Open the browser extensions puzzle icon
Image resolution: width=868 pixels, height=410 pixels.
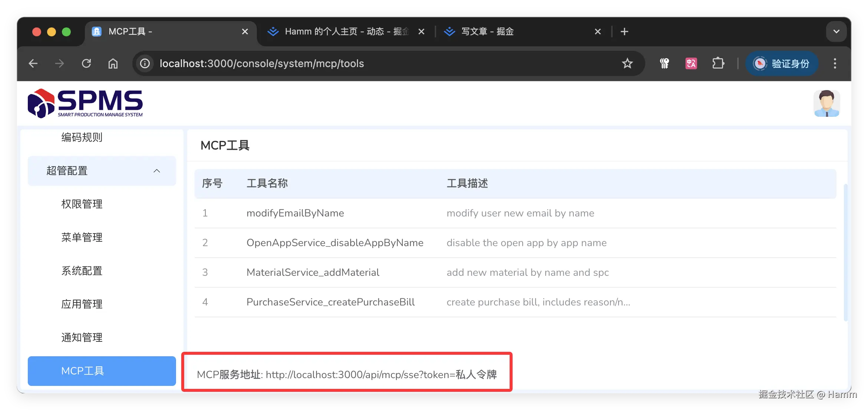pos(718,63)
